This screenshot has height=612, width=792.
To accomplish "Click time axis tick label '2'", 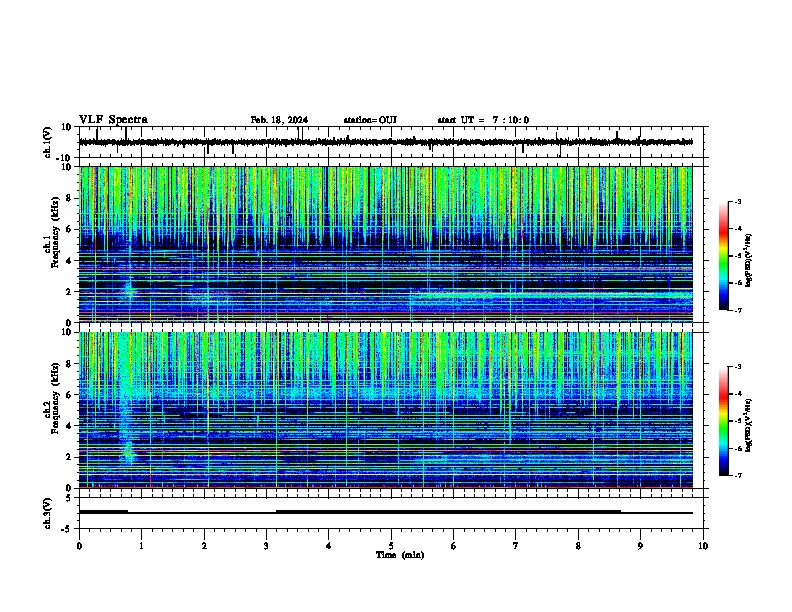I will coord(204,546).
